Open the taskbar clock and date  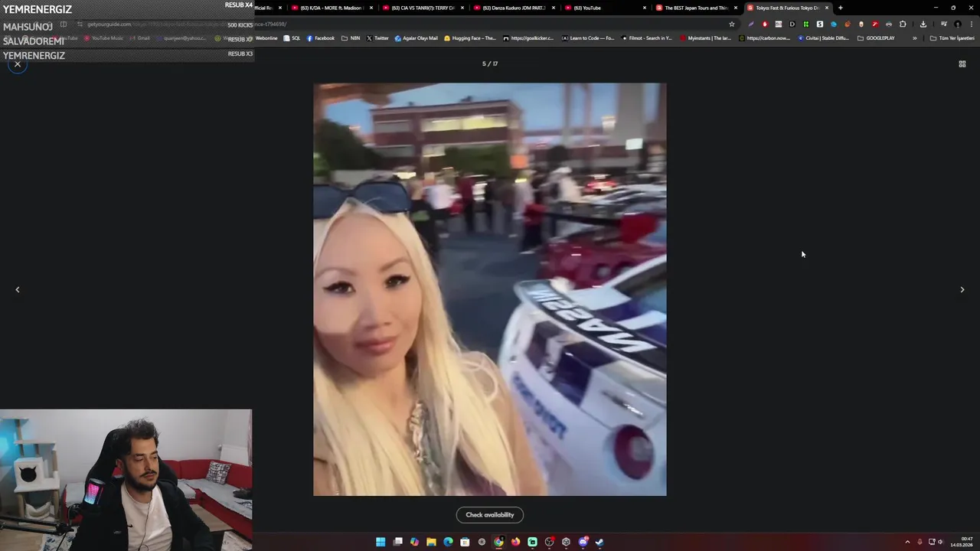point(962,542)
